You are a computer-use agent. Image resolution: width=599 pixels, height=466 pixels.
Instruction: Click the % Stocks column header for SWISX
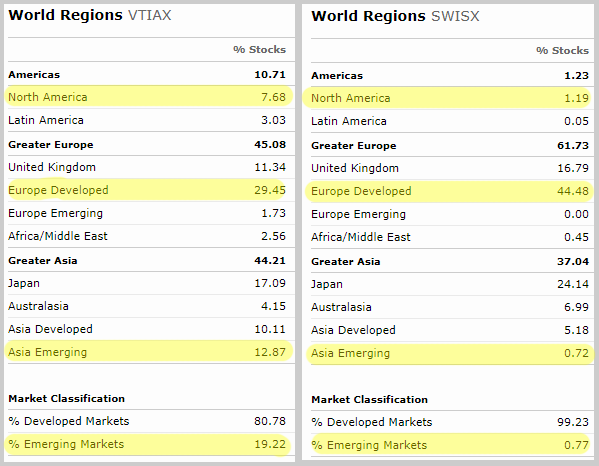(562, 50)
